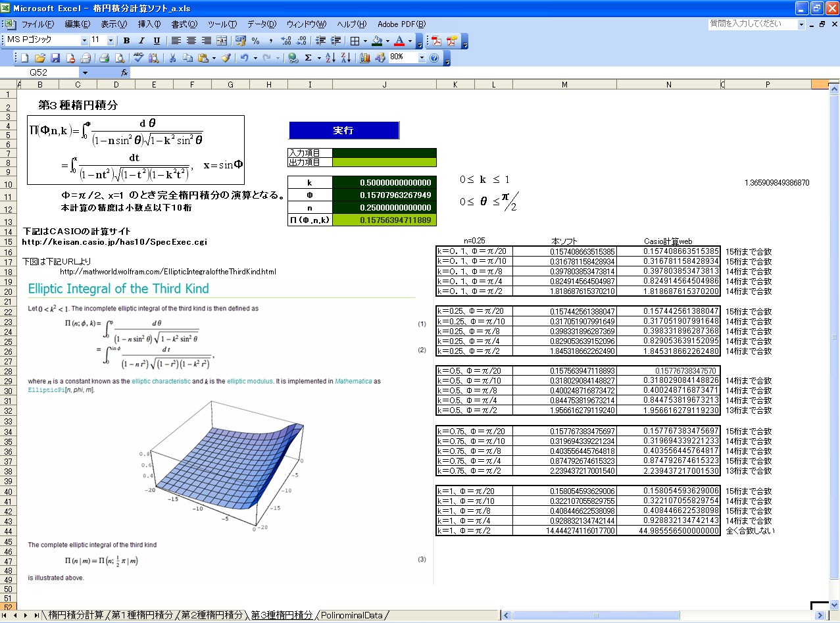Open the paste options dropdown arrow
The height and width of the screenshot is (623, 840).
pos(214,58)
